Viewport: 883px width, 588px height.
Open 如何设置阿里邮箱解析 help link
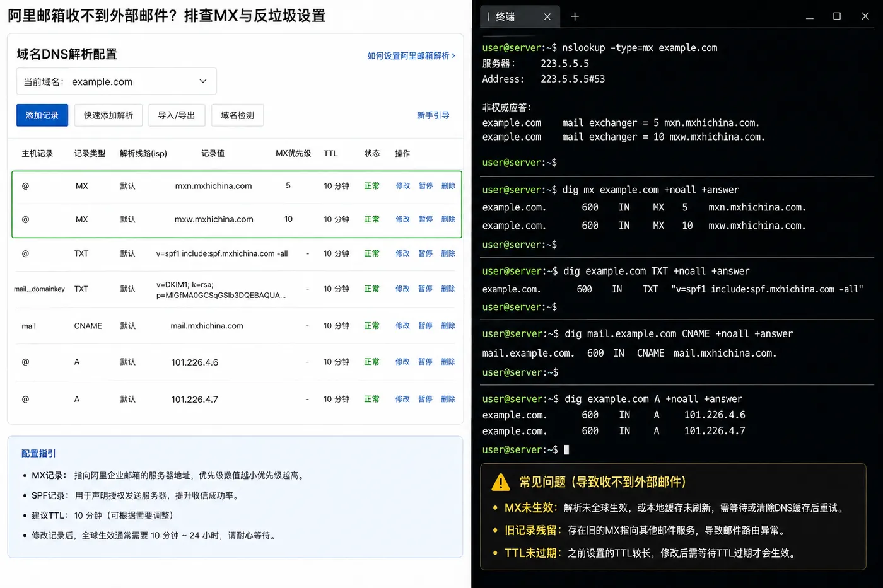coord(411,55)
